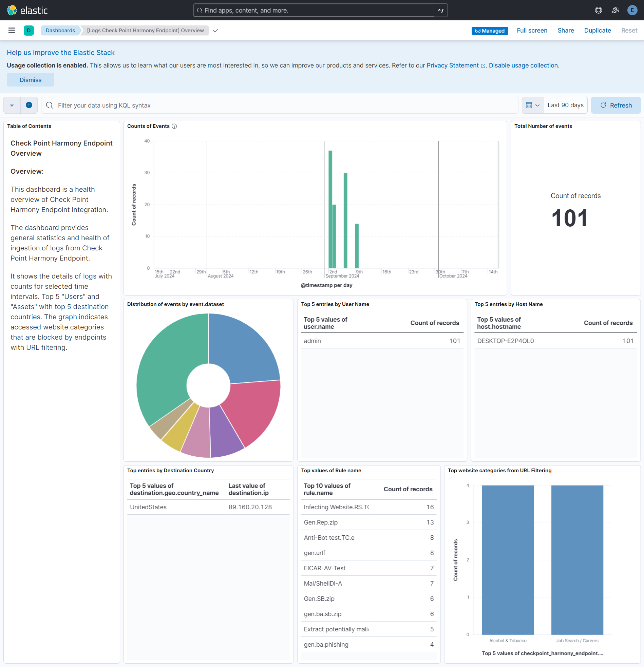Enter Full screen mode
This screenshot has height=667, width=644.
(532, 30)
